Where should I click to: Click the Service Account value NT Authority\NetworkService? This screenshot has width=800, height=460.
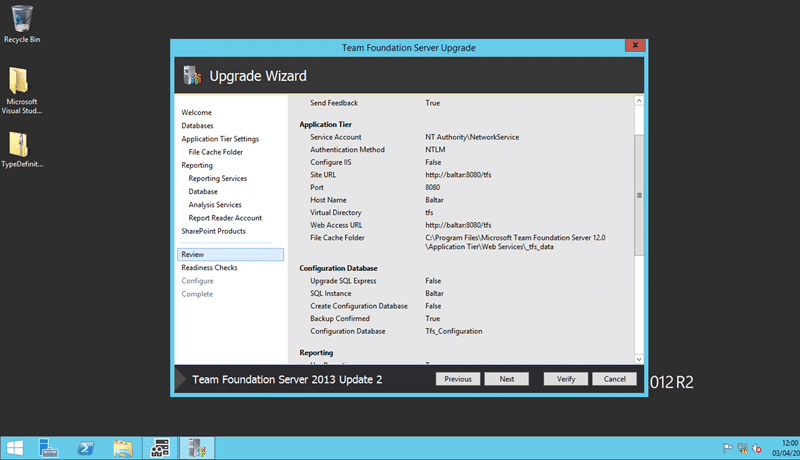point(472,137)
